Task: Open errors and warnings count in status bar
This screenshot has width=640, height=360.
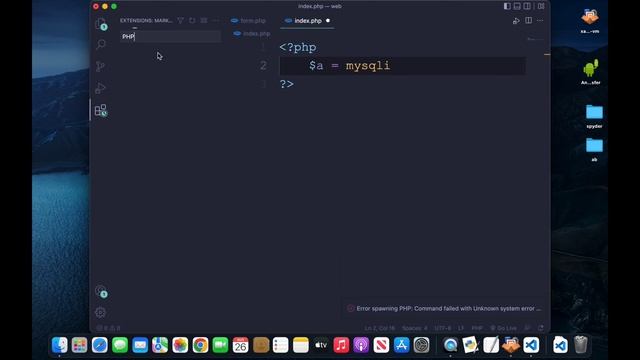Action: click(x=108, y=328)
